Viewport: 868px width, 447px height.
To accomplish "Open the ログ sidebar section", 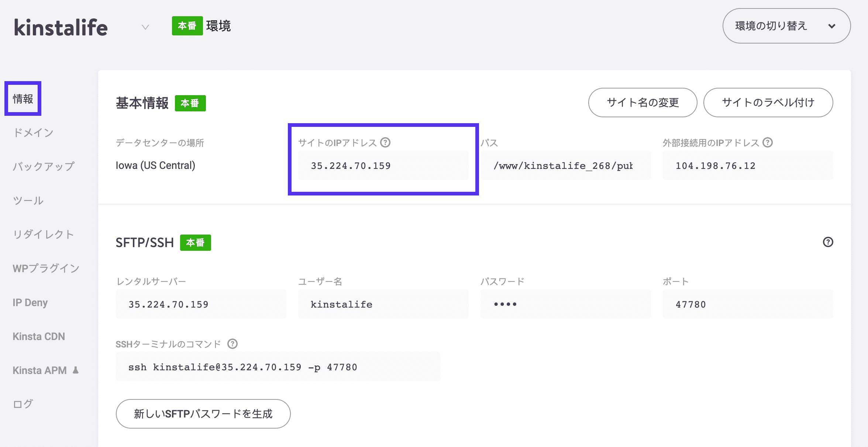I will (23, 404).
